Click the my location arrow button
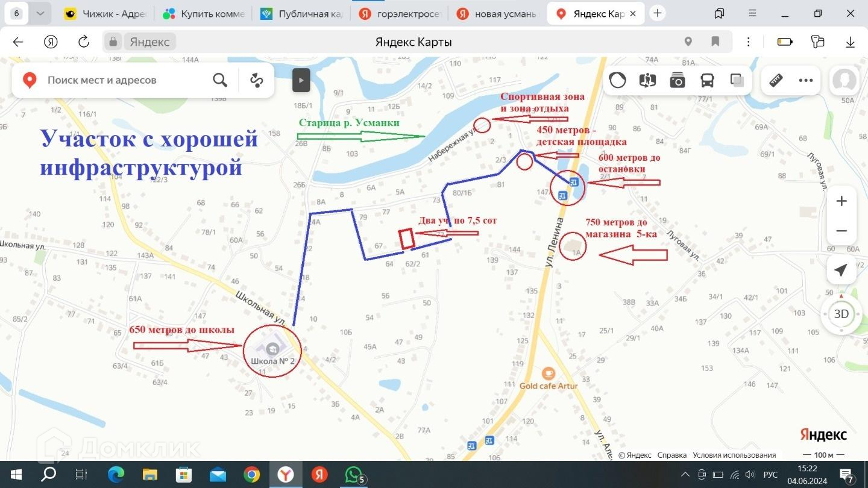 click(x=841, y=270)
